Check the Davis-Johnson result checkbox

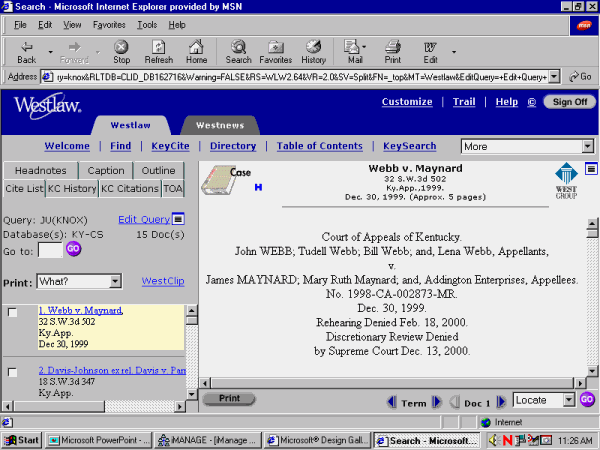coord(13,372)
